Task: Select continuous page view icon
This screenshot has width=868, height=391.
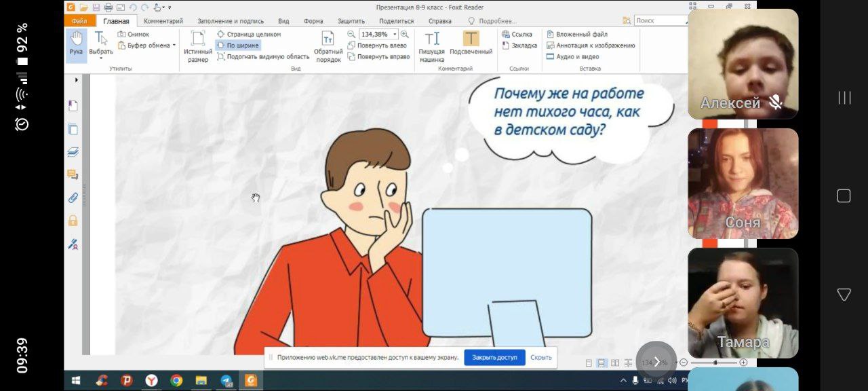Action: point(601,363)
